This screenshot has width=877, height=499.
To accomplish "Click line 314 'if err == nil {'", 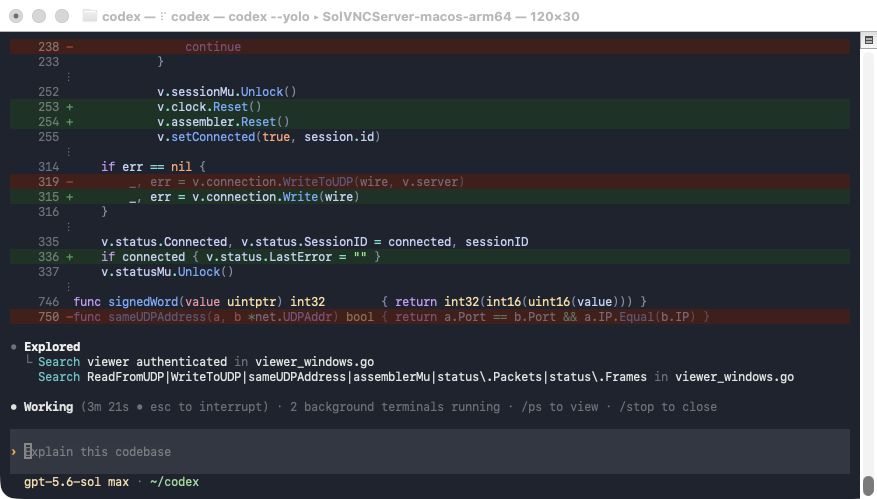I will coord(430,167).
